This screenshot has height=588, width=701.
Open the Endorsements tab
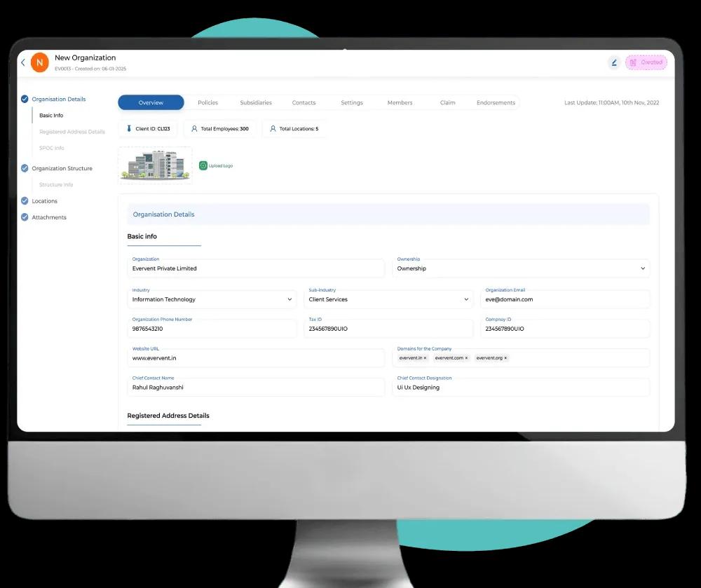tap(496, 102)
